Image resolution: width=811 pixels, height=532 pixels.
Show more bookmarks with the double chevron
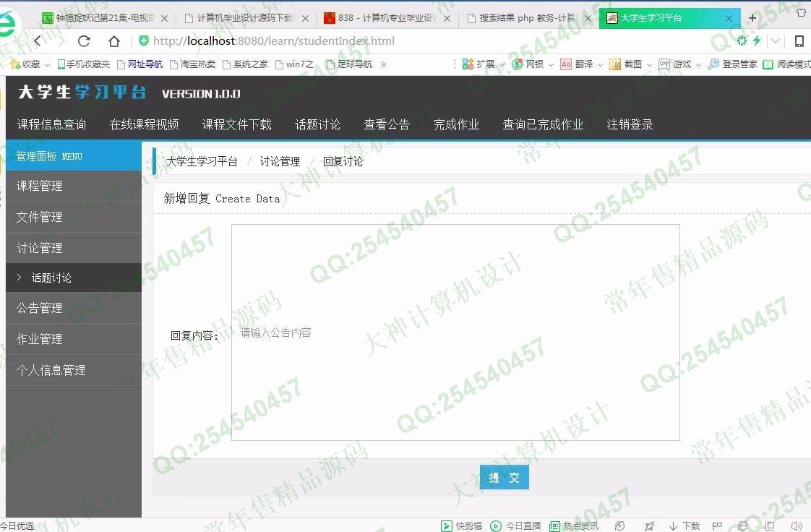383,64
